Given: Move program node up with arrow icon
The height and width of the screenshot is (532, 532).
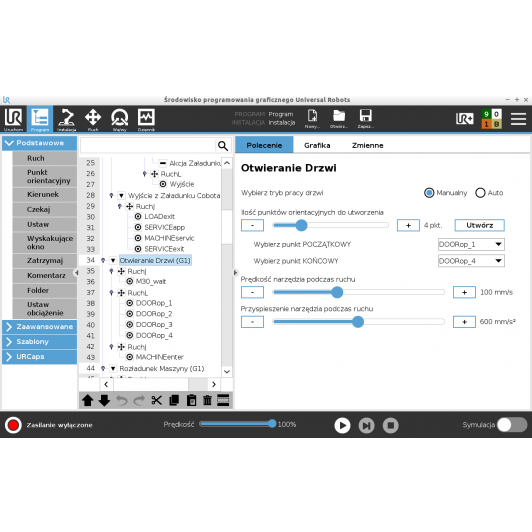Looking at the screenshot, I should click(88, 400).
